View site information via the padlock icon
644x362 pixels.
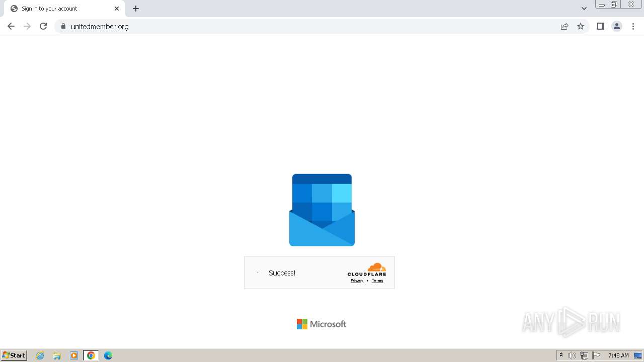coord(63,26)
